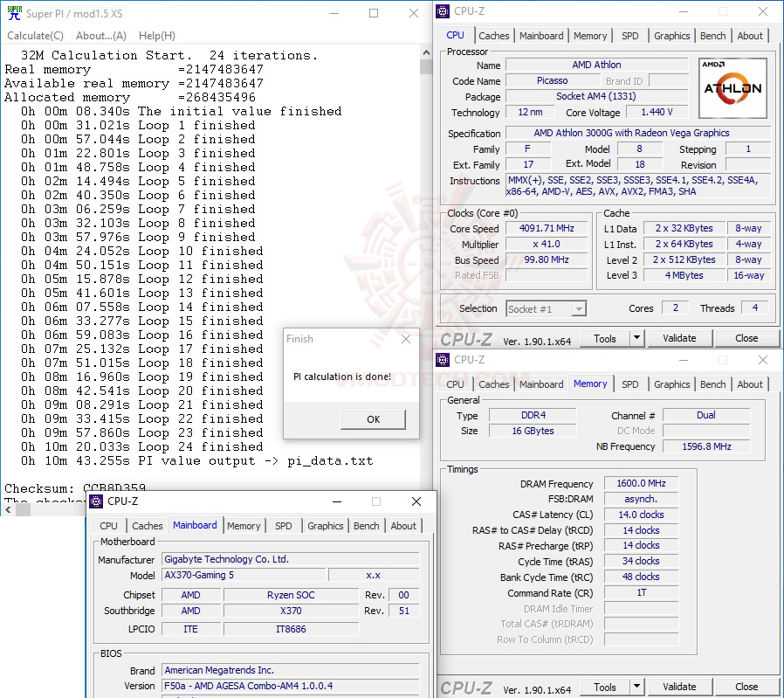Click CPU-Z icon in Mainboard window title bar
This screenshot has width=784, height=698.
click(x=96, y=501)
